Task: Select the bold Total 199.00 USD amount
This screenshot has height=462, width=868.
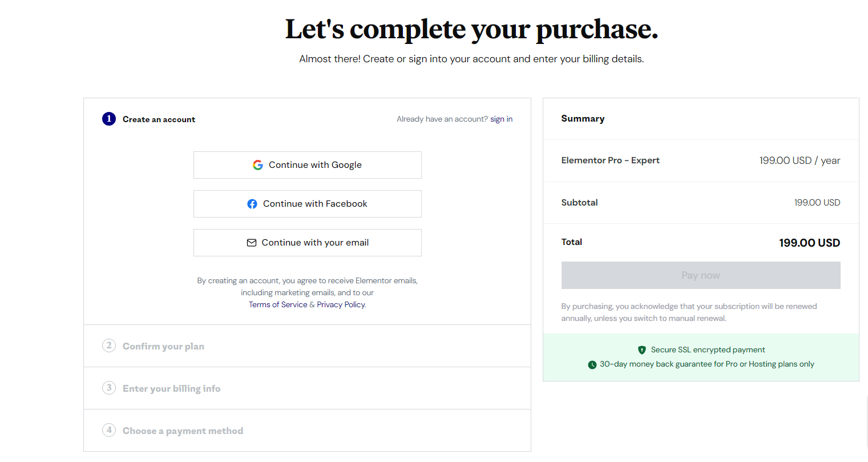Action: point(809,243)
